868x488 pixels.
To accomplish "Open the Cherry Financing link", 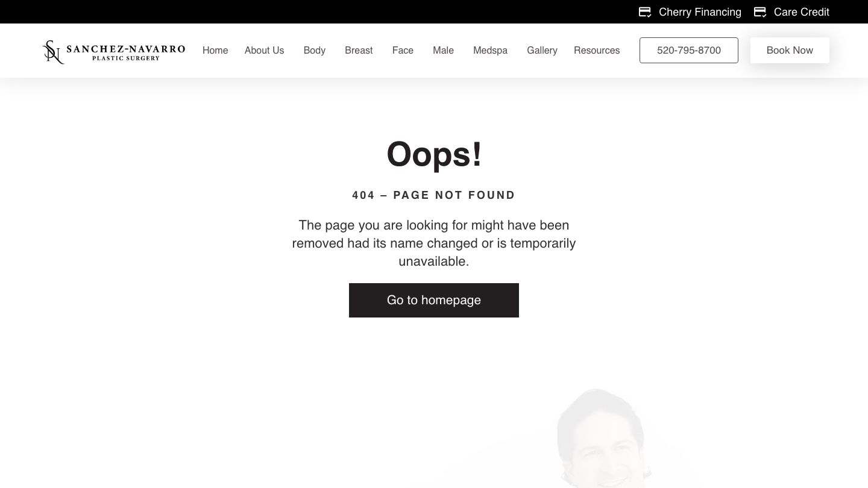I will [x=700, y=12].
